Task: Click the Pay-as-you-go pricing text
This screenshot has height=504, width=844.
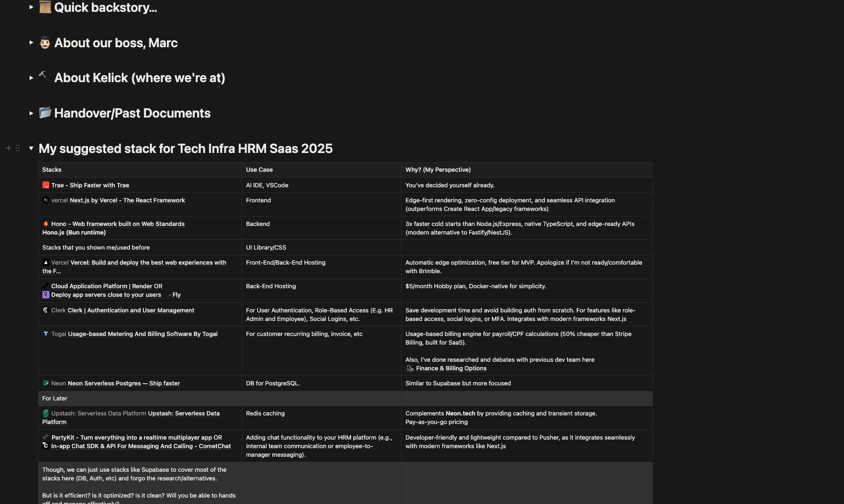Action: point(436,422)
